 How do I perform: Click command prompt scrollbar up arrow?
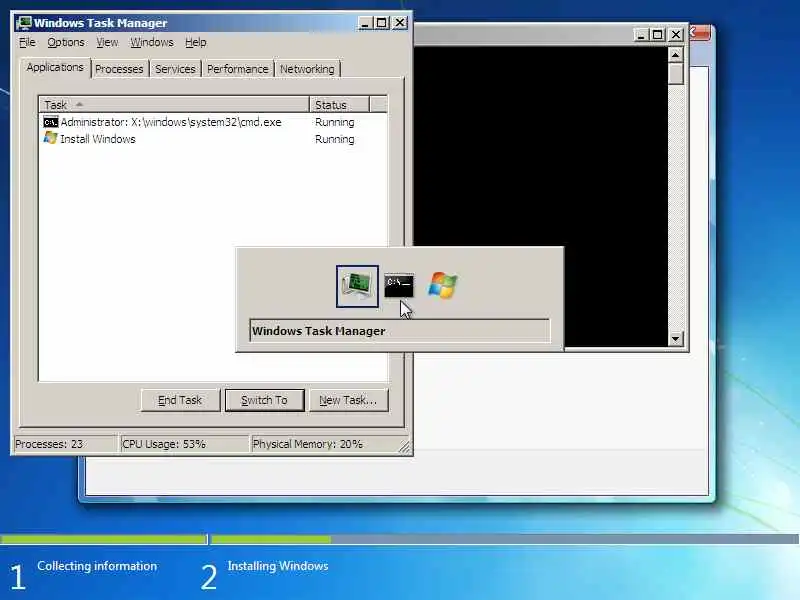[x=676, y=55]
